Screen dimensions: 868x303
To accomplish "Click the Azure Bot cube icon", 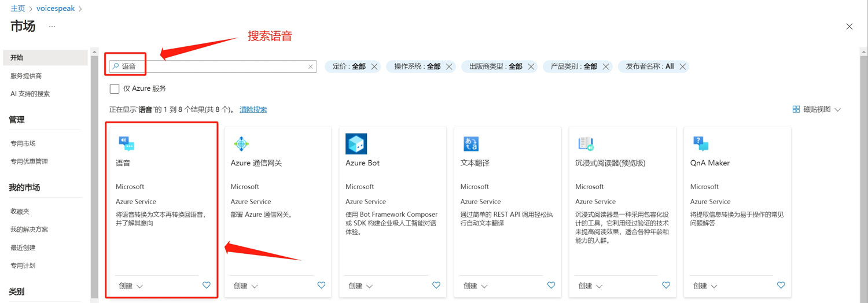I will click(x=356, y=144).
